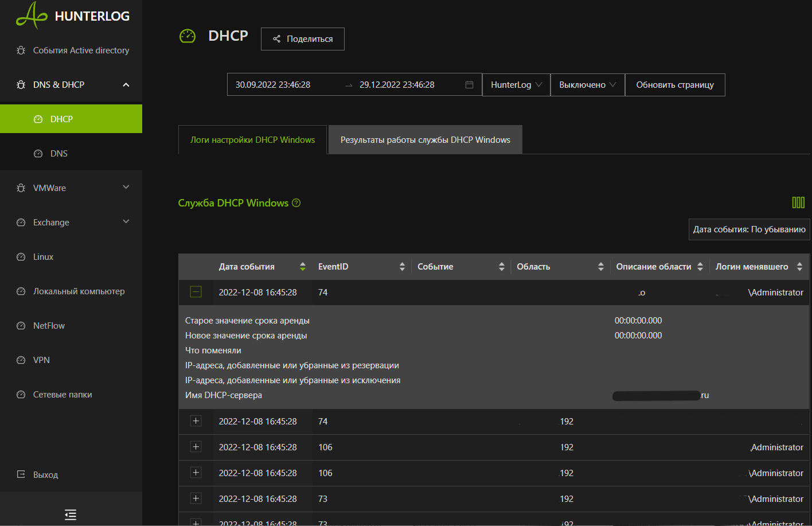
Task: Click the gauge icon next to VPN
Action: 21,360
